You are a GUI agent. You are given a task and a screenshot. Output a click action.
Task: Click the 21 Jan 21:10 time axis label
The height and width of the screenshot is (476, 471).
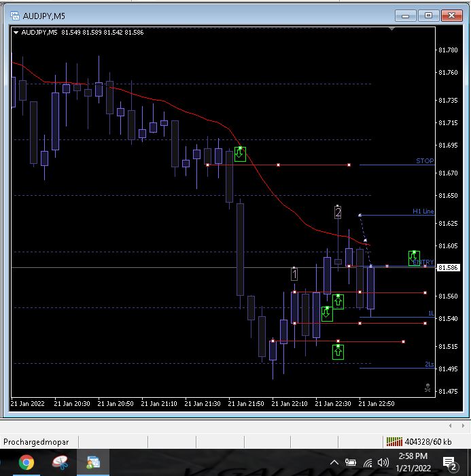click(159, 404)
